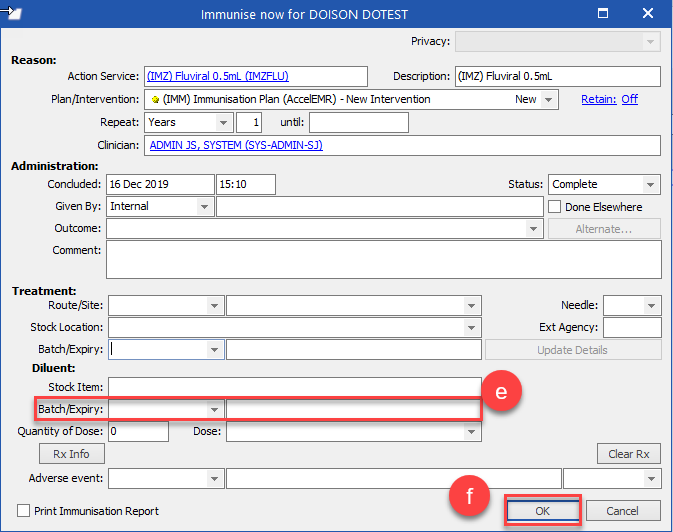The width and height of the screenshot is (673, 532).
Task: Click the yellow Immunisation Plan icon
Action: [x=155, y=100]
